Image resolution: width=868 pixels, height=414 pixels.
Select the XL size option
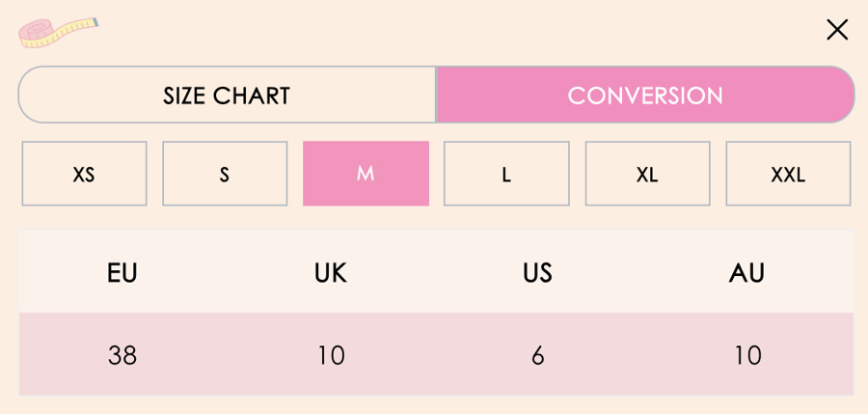647,175
